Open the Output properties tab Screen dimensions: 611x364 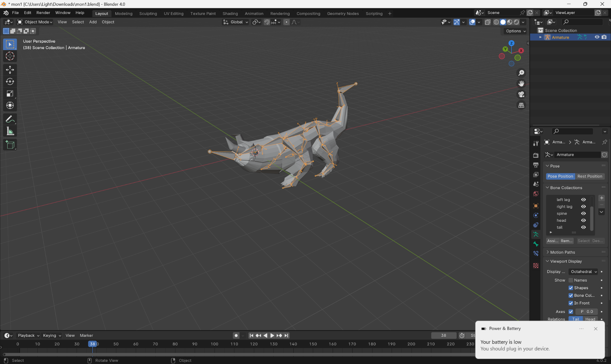point(536,165)
